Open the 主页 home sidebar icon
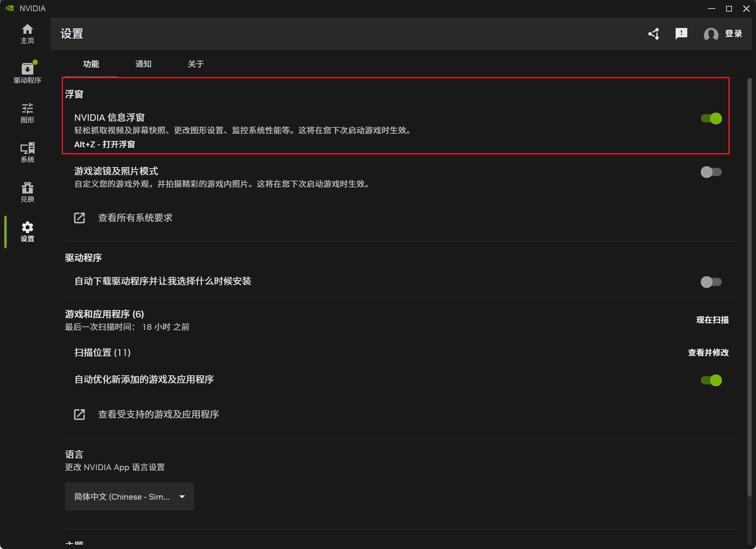The width and height of the screenshot is (756, 549). click(27, 34)
